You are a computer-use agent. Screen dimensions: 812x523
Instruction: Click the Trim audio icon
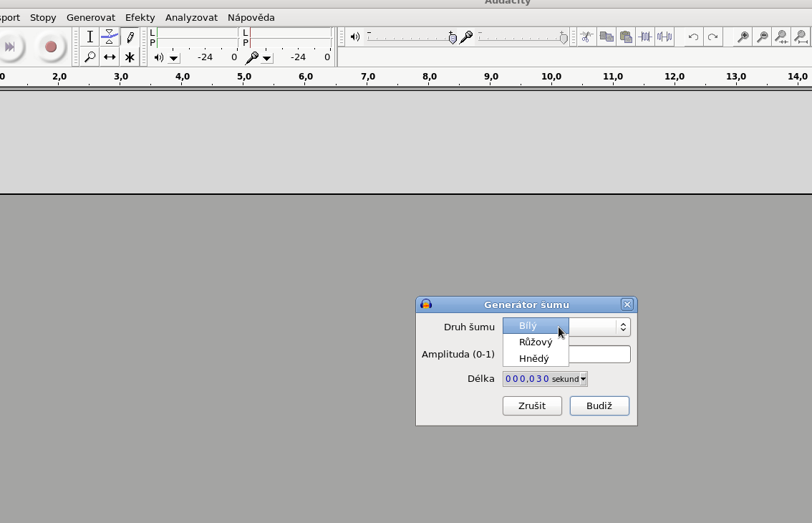(645, 37)
